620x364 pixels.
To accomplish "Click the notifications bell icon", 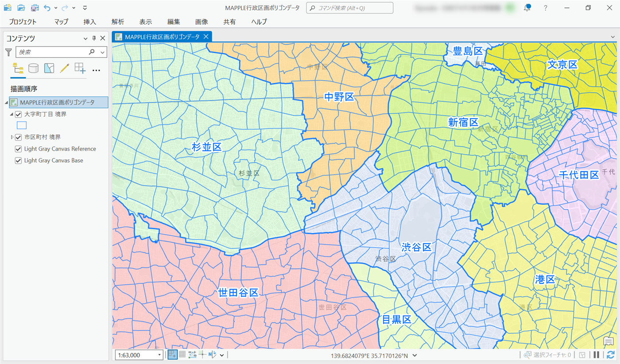I will [527, 8].
